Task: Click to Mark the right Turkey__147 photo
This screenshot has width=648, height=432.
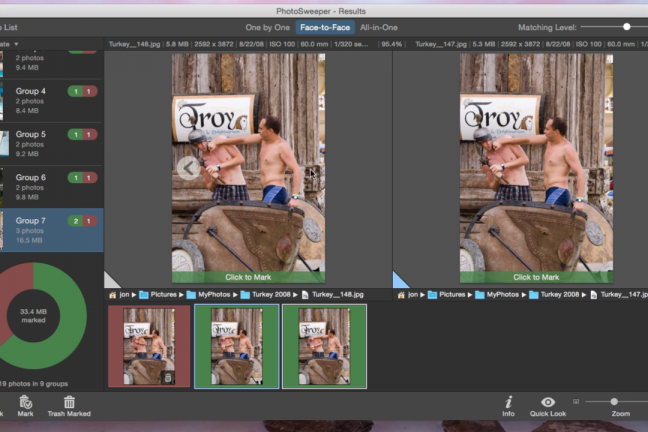Action: coord(536,277)
